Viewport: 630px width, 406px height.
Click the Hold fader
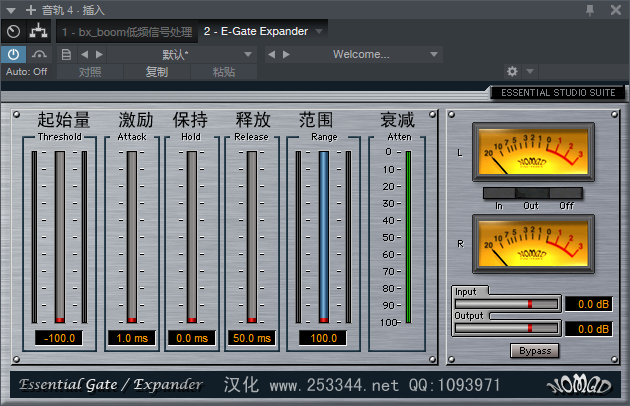click(x=192, y=237)
